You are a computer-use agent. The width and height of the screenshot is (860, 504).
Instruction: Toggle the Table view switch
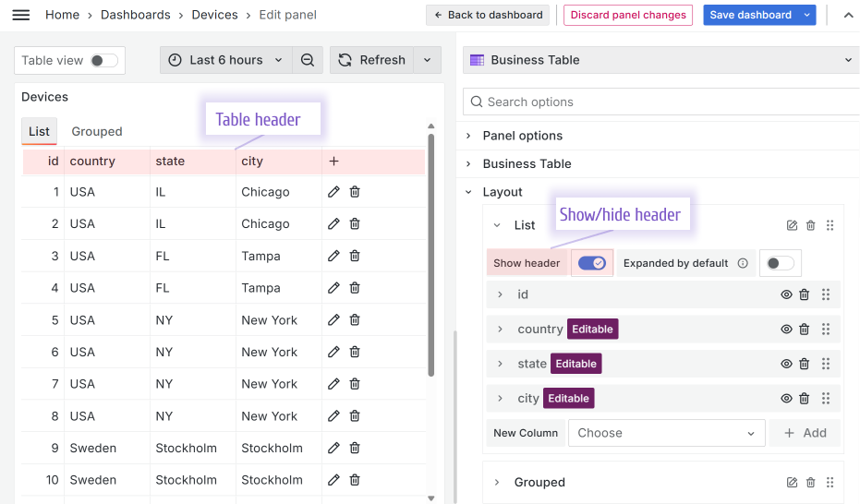[103, 61]
